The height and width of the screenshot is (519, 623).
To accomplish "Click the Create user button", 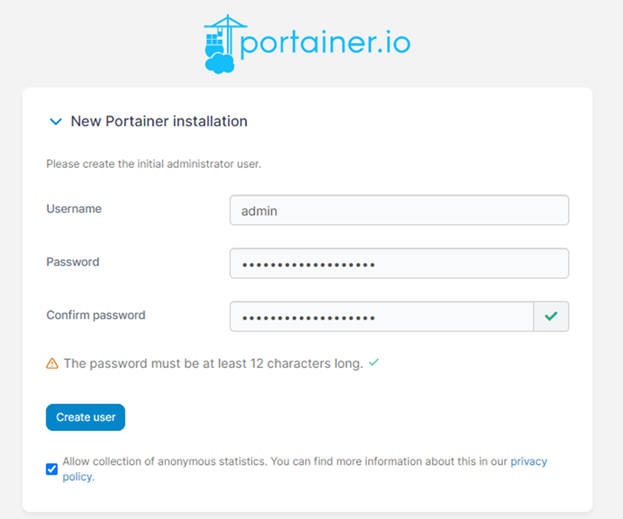I will 85,417.
